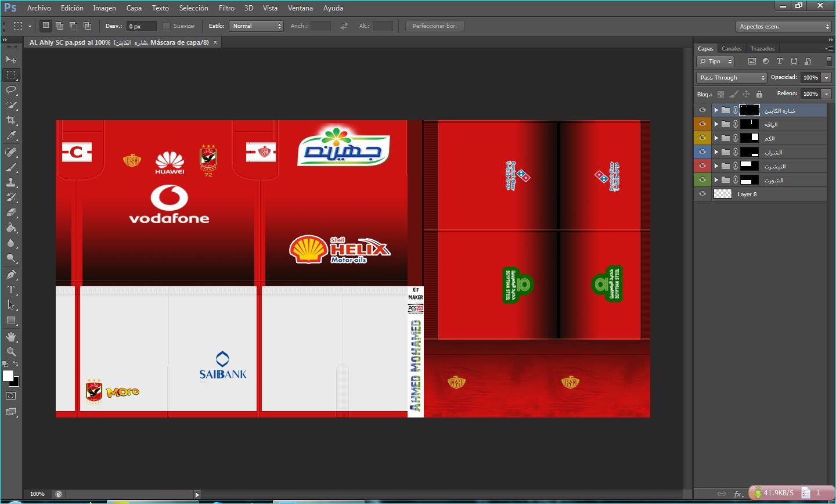
Task: Select the Lasso tool
Action: coord(11,90)
